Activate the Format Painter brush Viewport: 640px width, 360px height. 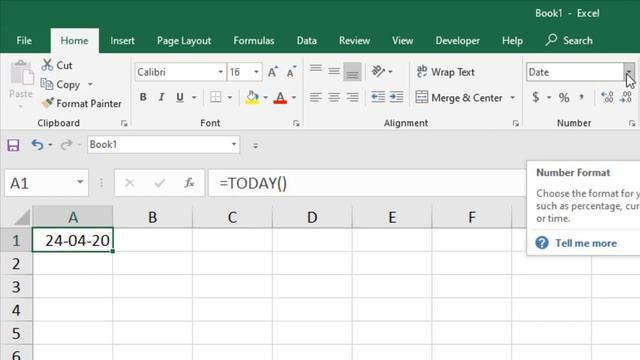47,103
